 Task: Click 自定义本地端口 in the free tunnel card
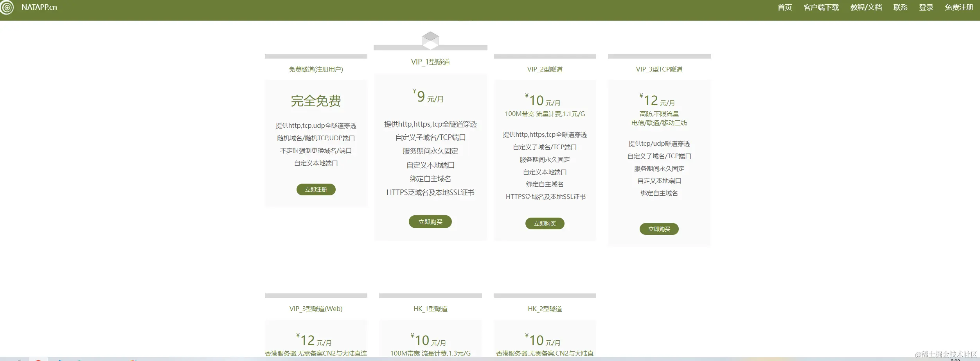point(316,163)
